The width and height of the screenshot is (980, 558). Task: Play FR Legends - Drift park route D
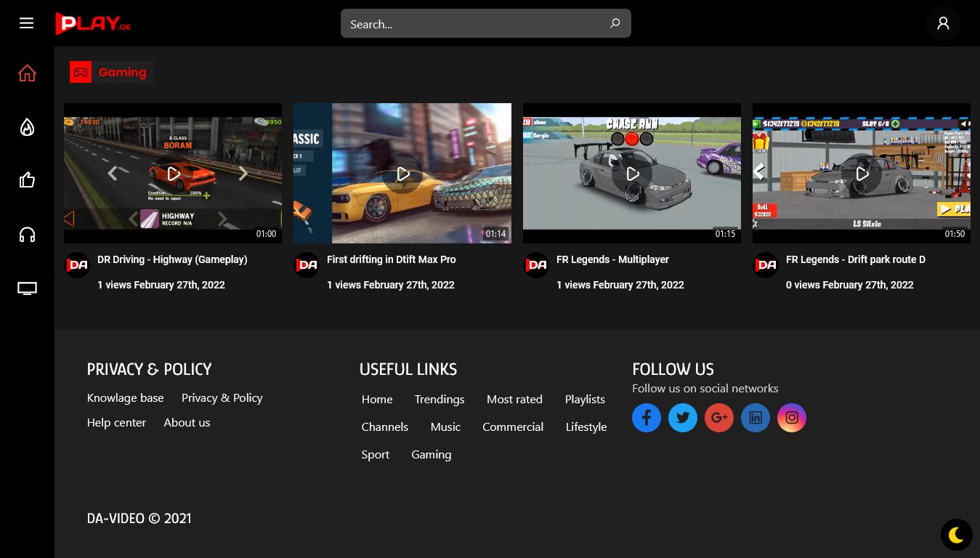[862, 173]
